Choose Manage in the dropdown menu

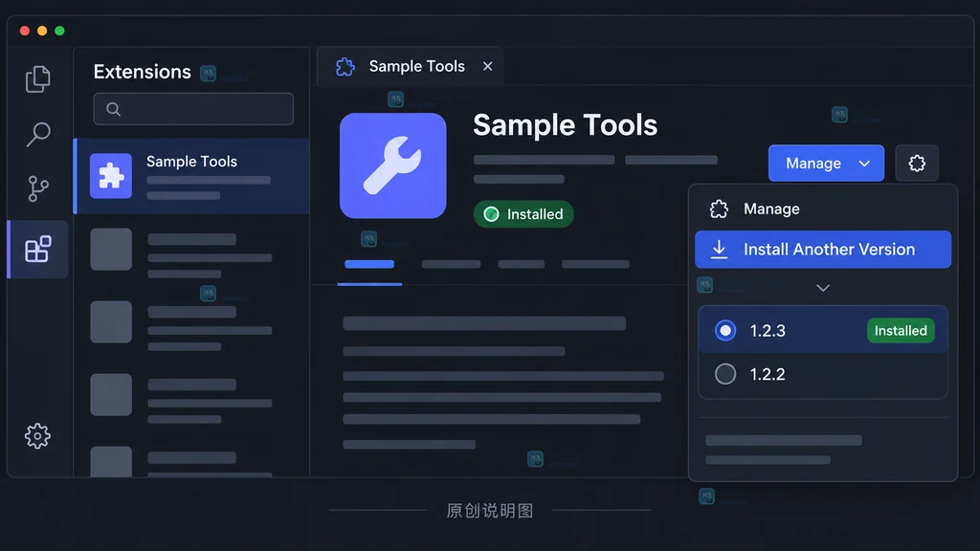click(823, 209)
